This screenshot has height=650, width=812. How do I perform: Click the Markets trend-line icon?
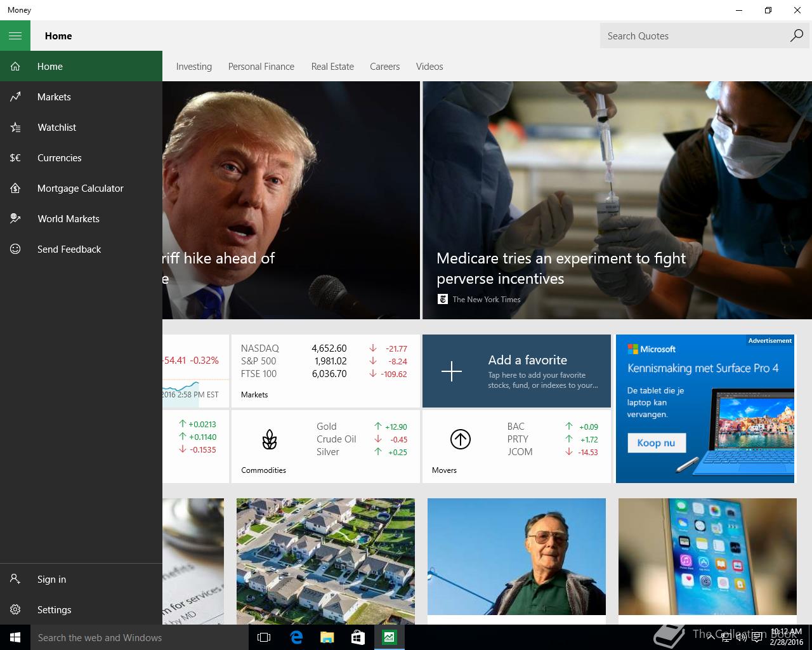tap(15, 96)
